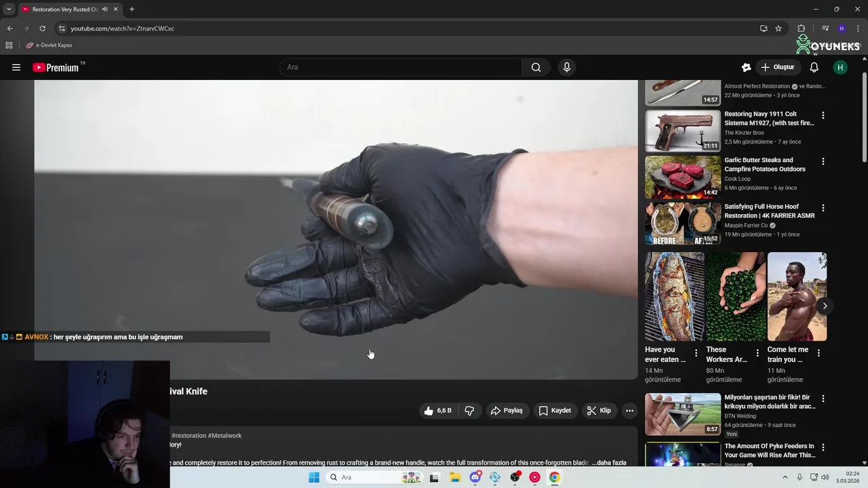The image size is (868, 488).
Task: Open 'Have you ever eaten' short thumbnail
Action: [x=675, y=296]
